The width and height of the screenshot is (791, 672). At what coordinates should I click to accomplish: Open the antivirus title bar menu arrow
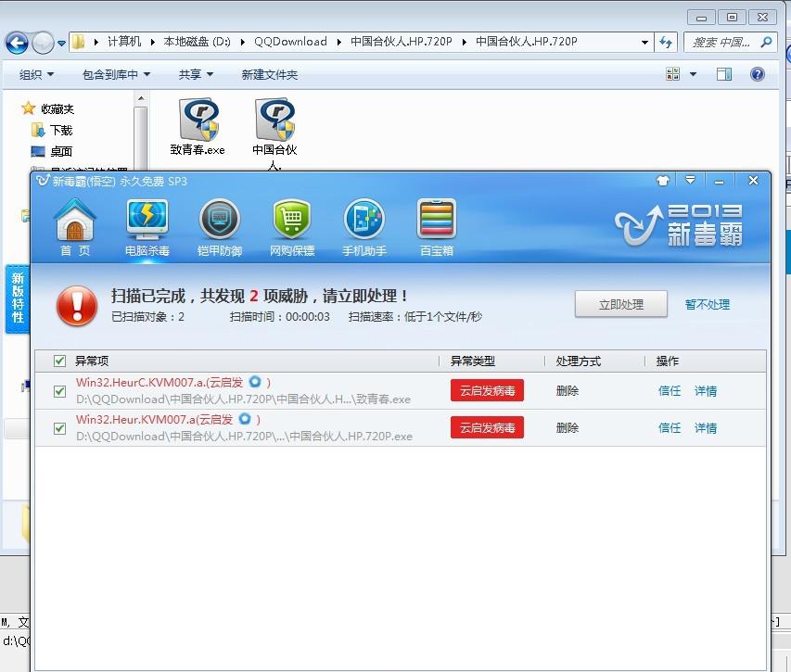tap(690, 180)
